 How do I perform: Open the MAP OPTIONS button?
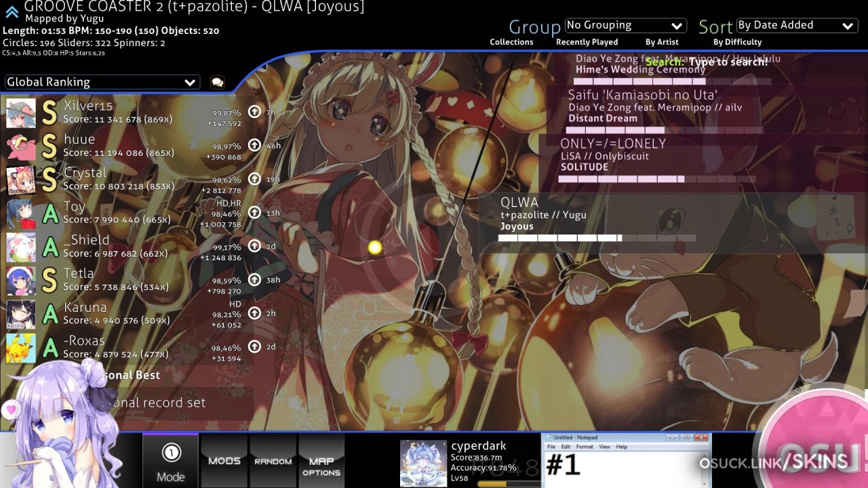(321, 462)
